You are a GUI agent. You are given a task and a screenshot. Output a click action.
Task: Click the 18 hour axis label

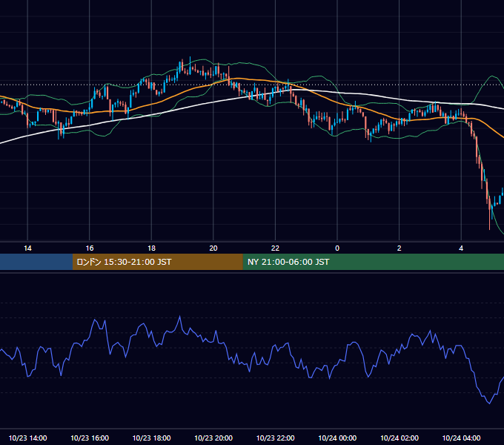(151, 248)
